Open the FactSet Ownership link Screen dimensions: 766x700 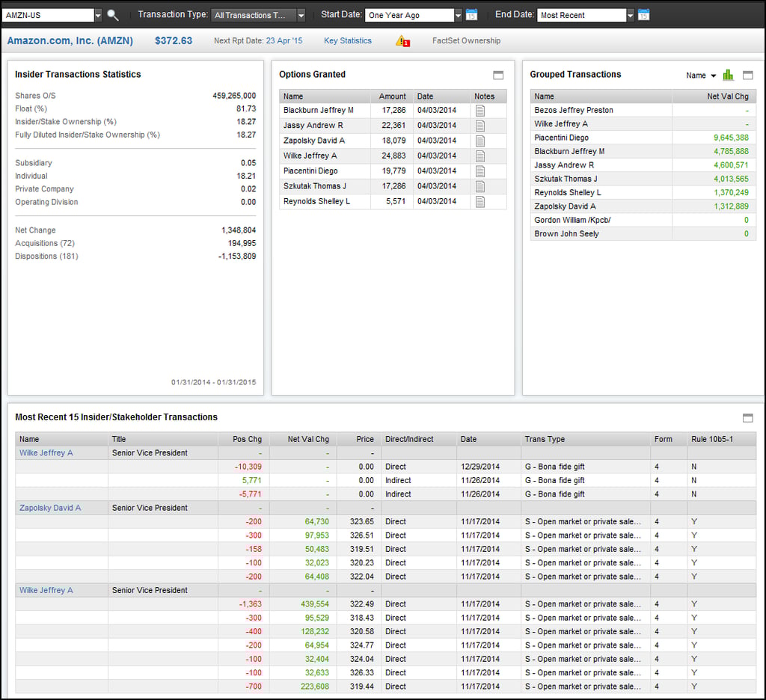pos(466,41)
